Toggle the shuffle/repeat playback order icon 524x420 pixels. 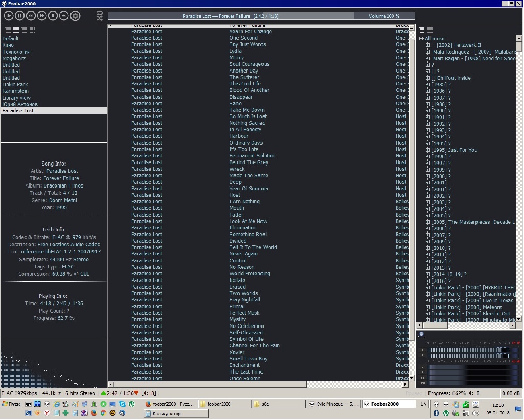pyautogui.click(x=100, y=16)
